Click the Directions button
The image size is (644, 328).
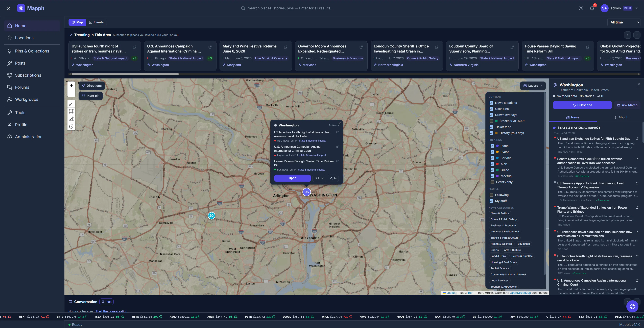(x=92, y=86)
